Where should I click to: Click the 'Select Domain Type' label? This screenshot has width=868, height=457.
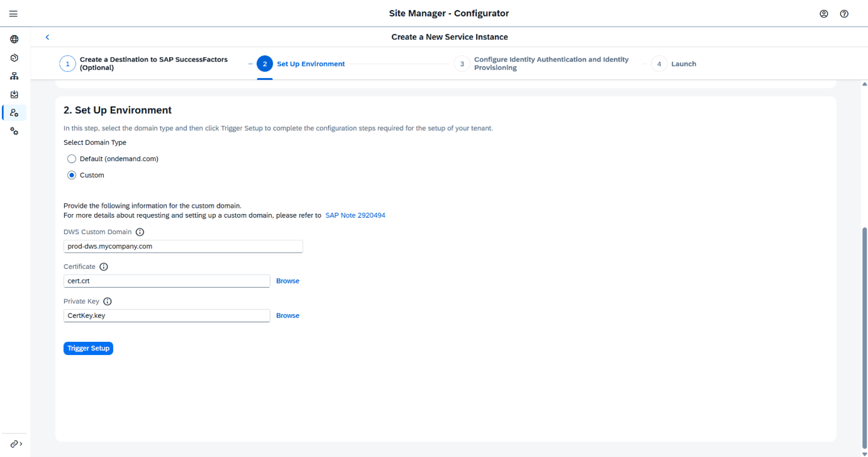[x=95, y=143]
